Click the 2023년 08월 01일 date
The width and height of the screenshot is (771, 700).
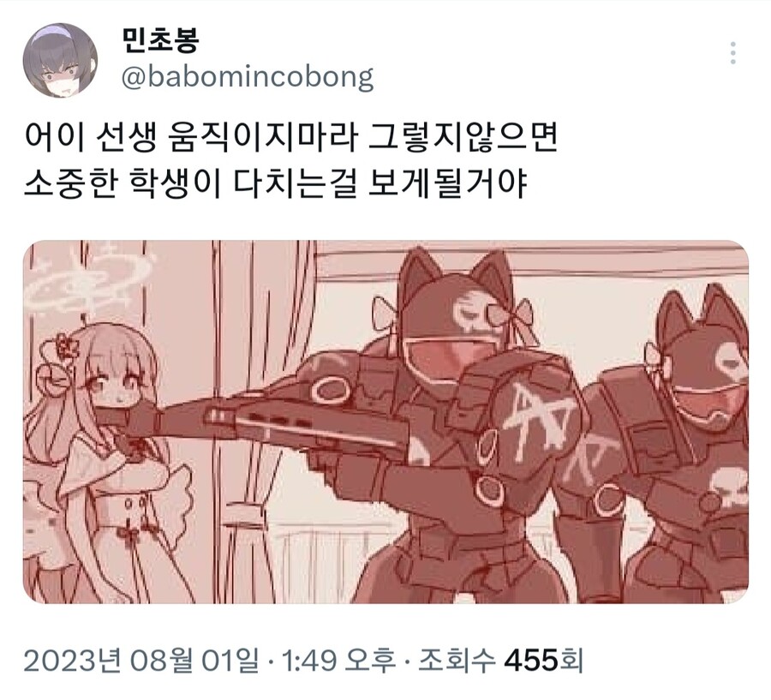tap(141, 660)
